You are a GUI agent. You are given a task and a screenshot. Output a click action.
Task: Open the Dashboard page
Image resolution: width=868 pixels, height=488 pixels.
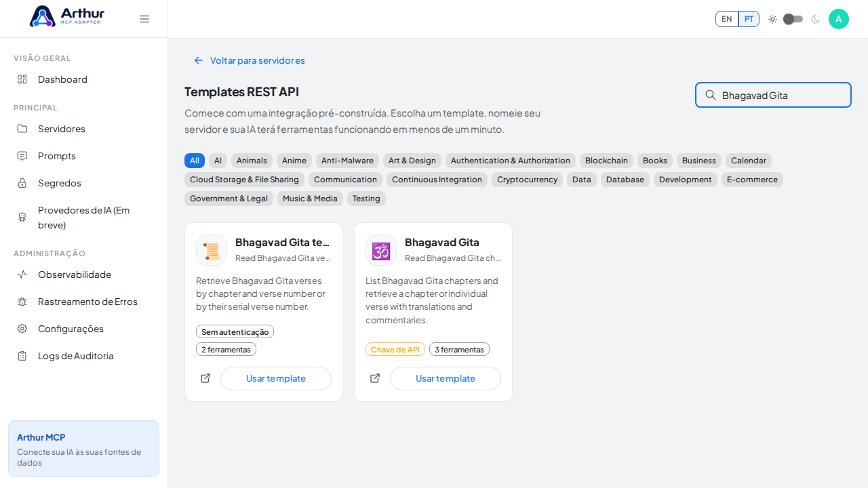(84, 79)
